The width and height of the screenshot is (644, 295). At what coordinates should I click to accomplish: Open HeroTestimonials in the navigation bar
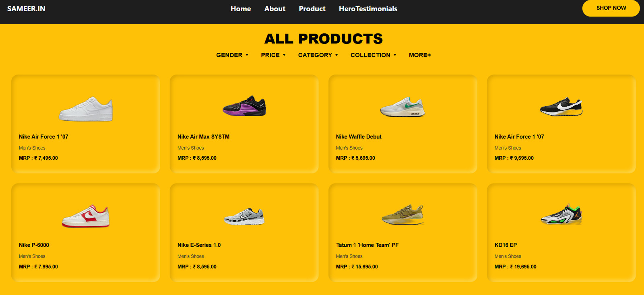pyautogui.click(x=368, y=9)
